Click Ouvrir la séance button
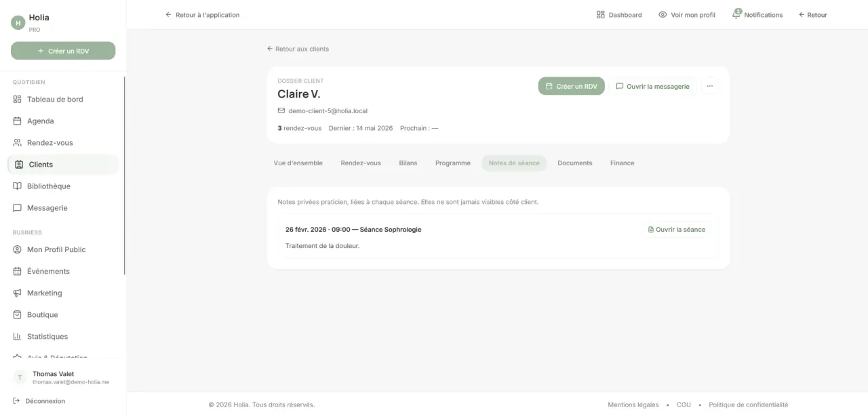This screenshot has height=416, width=868. (677, 230)
